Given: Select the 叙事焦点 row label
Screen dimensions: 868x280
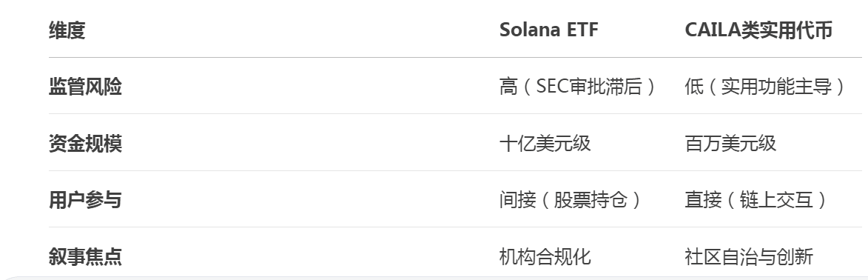Looking at the screenshot, I should pos(85,256).
